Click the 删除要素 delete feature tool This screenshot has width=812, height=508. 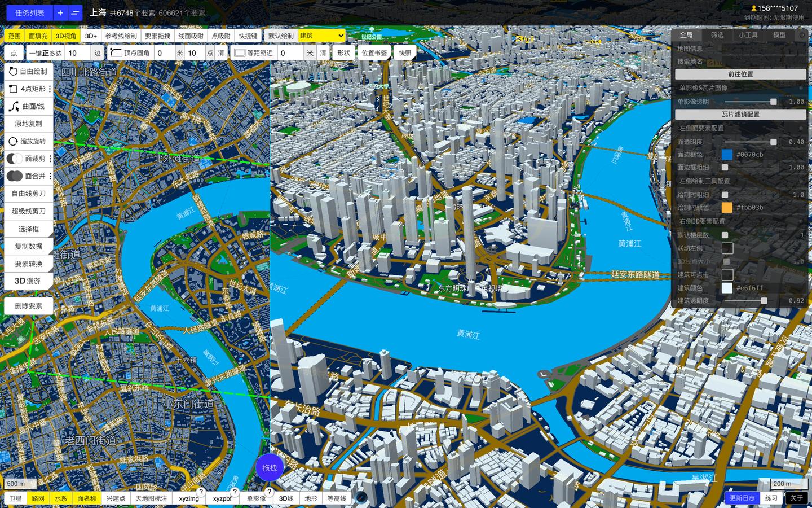[28, 305]
